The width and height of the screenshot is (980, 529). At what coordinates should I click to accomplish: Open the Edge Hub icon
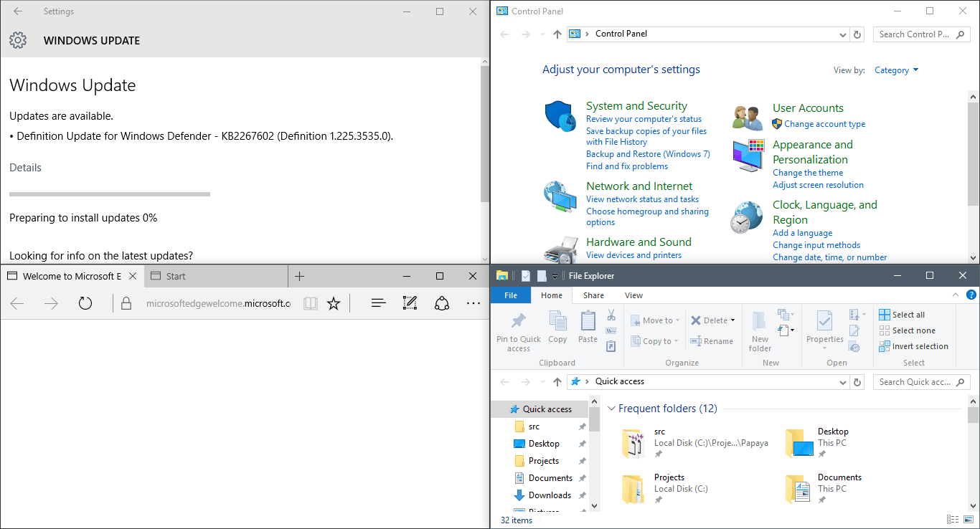(x=378, y=303)
